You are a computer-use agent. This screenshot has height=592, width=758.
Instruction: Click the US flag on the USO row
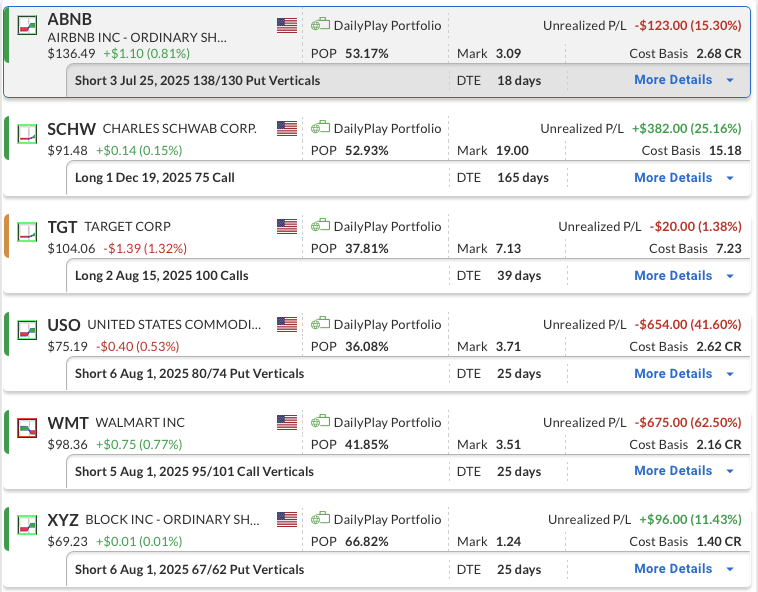coord(287,324)
